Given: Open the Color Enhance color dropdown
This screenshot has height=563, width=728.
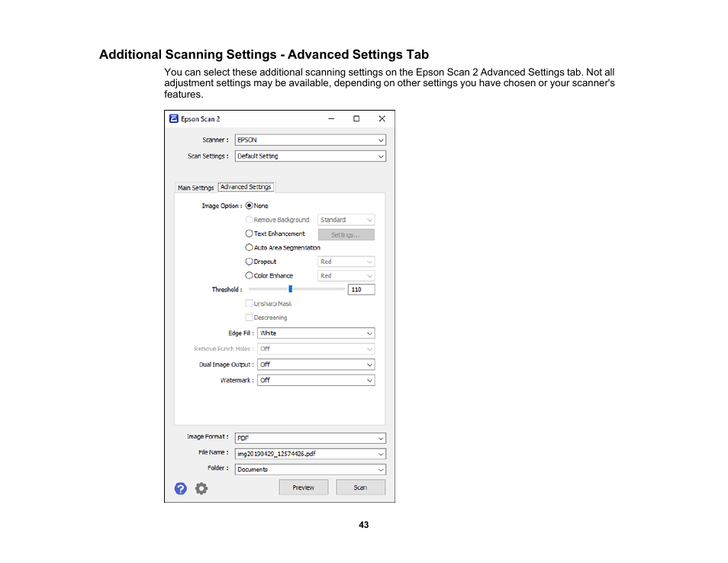Looking at the screenshot, I should (x=346, y=275).
